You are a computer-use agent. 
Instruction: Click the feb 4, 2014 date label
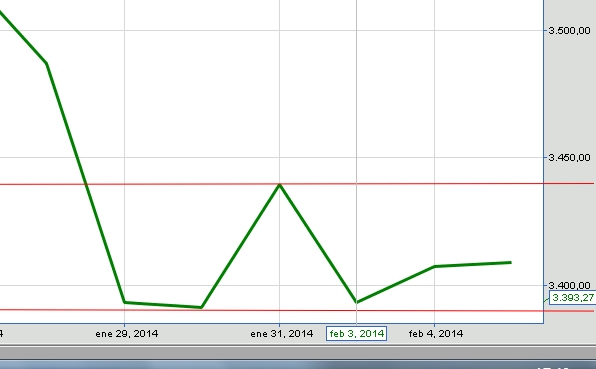pyautogui.click(x=436, y=334)
